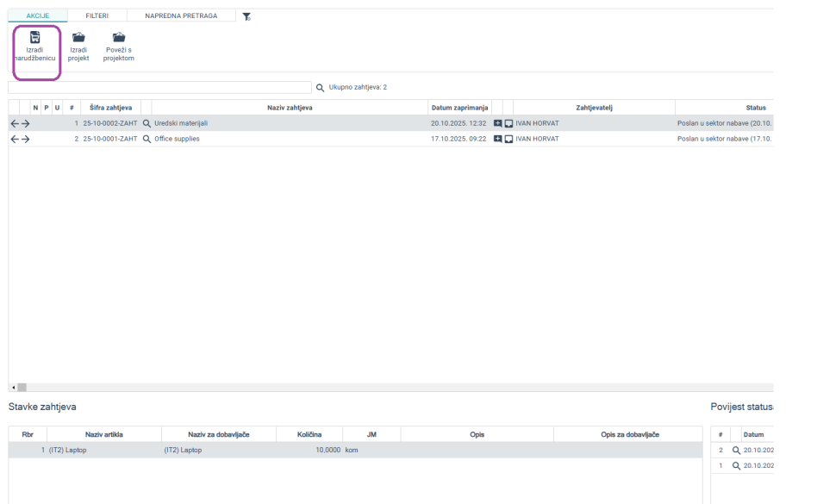Select the AKCIJE tab

pyautogui.click(x=37, y=16)
